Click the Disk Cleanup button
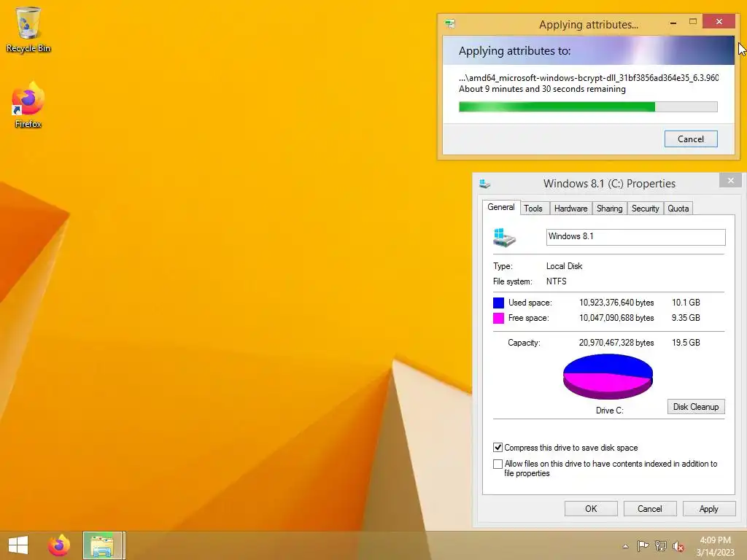This screenshot has height=560, width=747. [695, 407]
